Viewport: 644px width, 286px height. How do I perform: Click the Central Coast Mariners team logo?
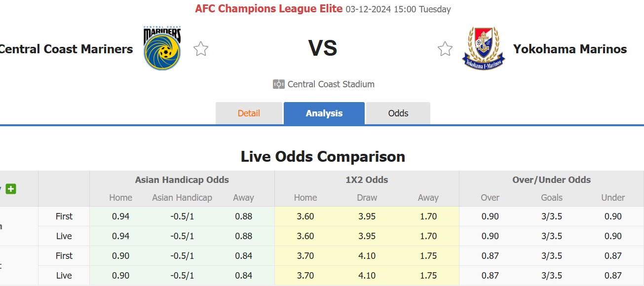pyautogui.click(x=162, y=48)
